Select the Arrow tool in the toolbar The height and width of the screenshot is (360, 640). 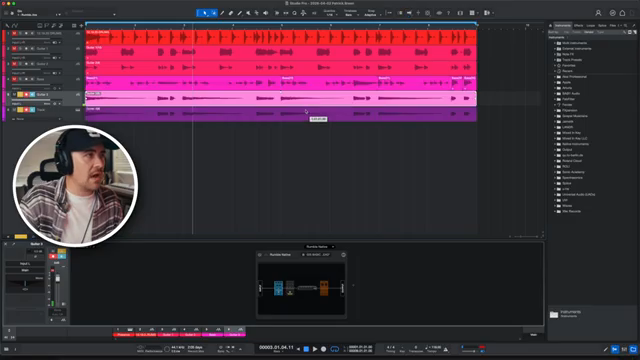(x=204, y=13)
